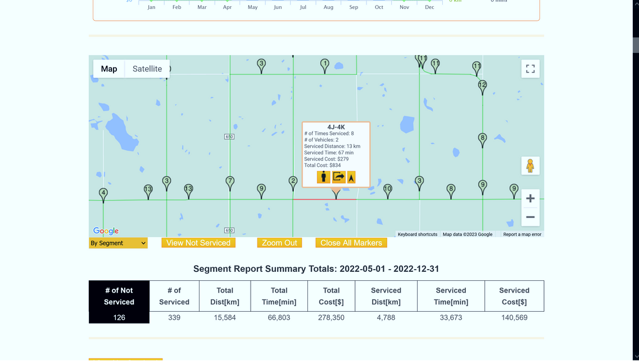Switch to Satellite view tab
Viewport: 639px width, 364px height.
tap(147, 69)
